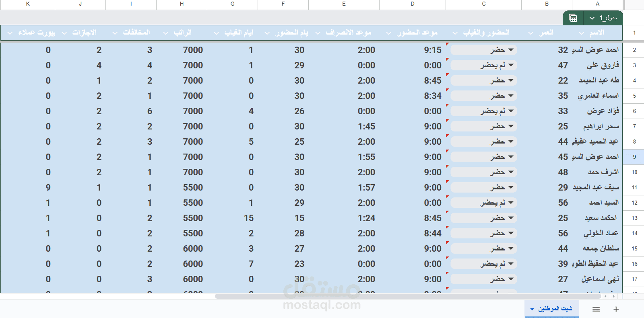Open لم يحضر dropdown chip for فاروق علي

(484, 65)
